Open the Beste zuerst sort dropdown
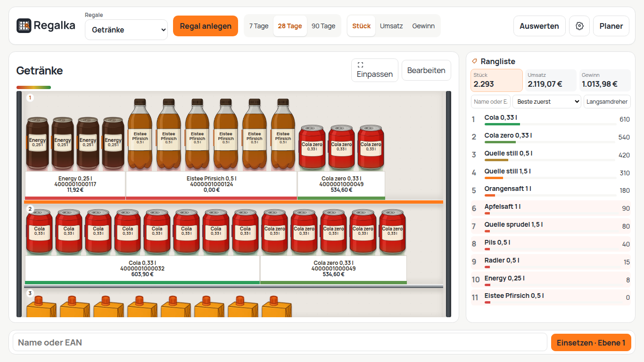This screenshot has width=644, height=362. [547, 101]
